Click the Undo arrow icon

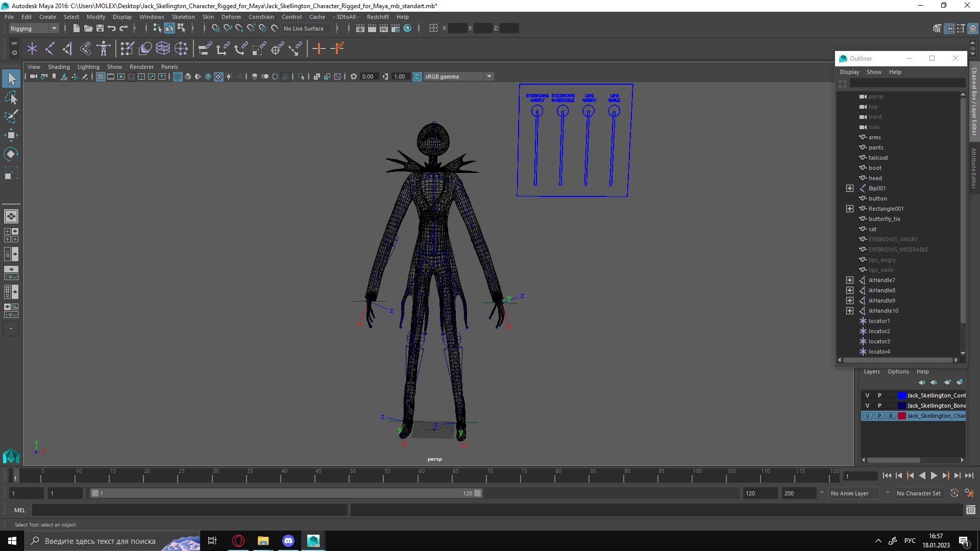(x=112, y=29)
